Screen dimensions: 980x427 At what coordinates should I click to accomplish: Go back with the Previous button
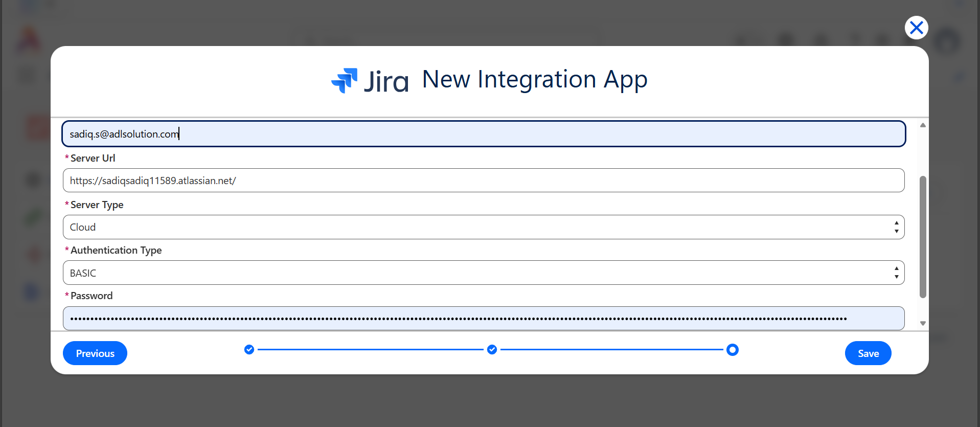(x=95, y=353)
